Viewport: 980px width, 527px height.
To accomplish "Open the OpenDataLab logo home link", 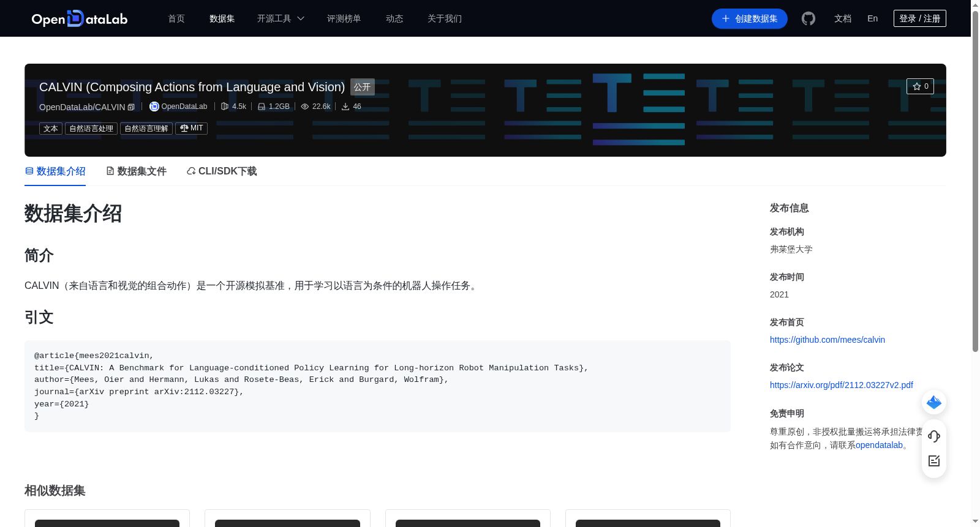I will pyautogui.click(x=80, y=18).
